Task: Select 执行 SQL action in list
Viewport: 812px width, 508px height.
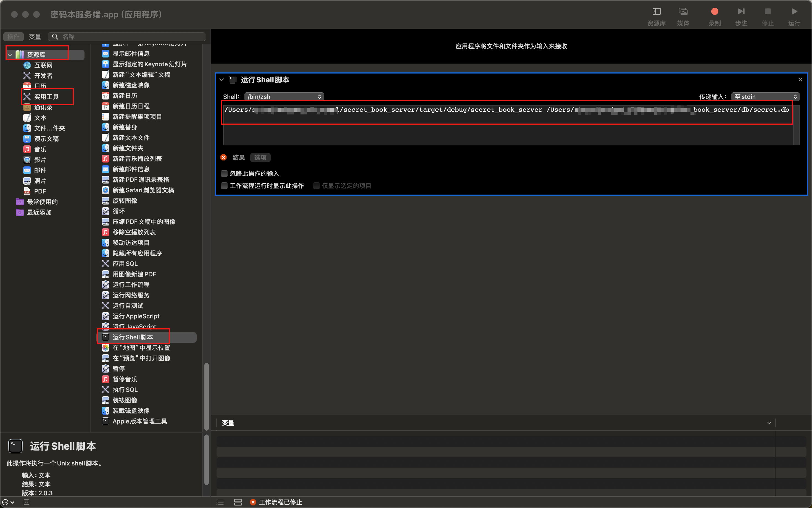Action: pos(125,390)
